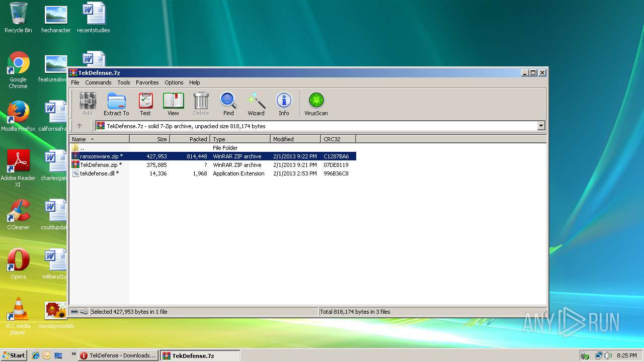The width and height of the screenshot is (644, 362).
Task: Select tekdefense.dll file row
Action: tap(213, 173)
